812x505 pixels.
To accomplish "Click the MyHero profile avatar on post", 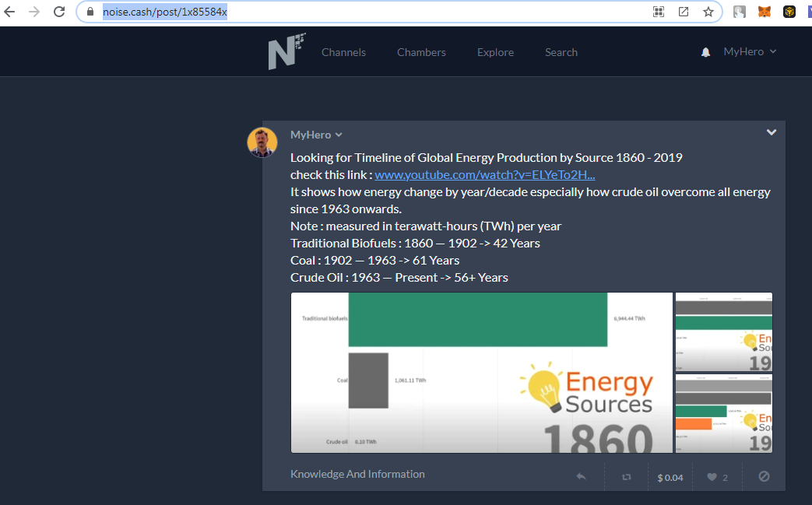I will pos(262,142).
